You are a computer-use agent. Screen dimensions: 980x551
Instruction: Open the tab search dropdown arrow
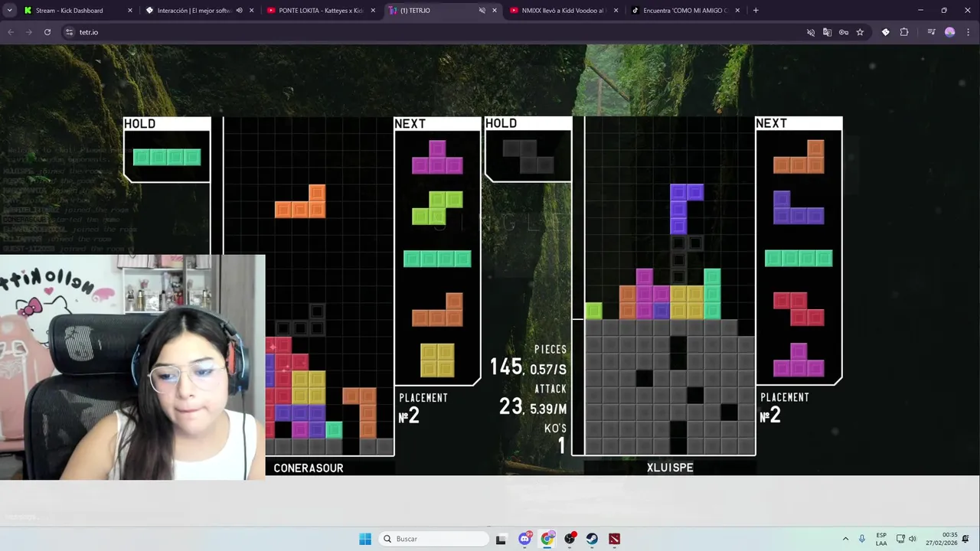tap(9, 11)
